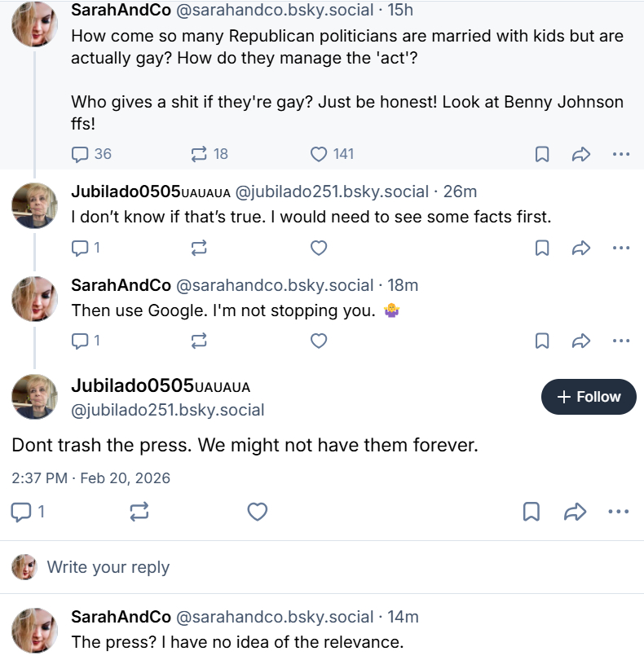Open more options on the top post

(x=620, y=154)
